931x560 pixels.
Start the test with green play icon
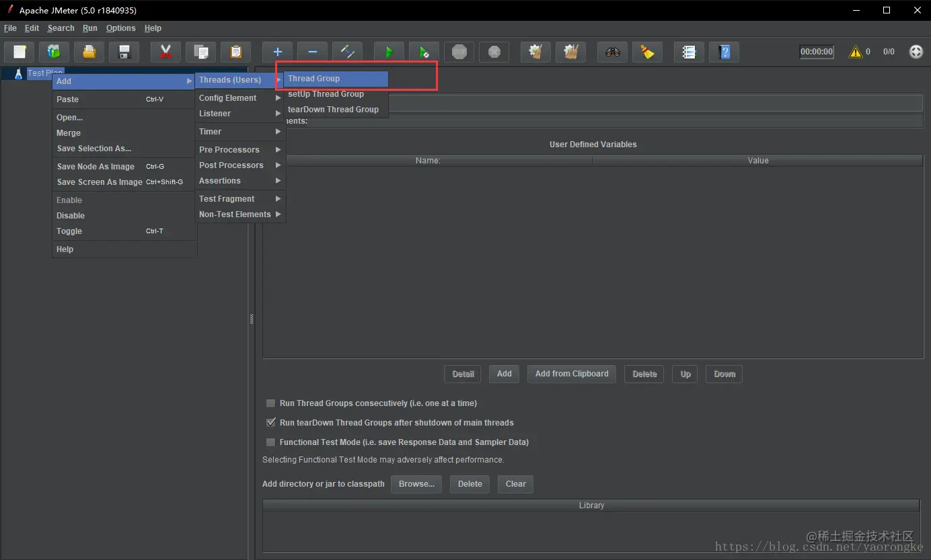389,52
